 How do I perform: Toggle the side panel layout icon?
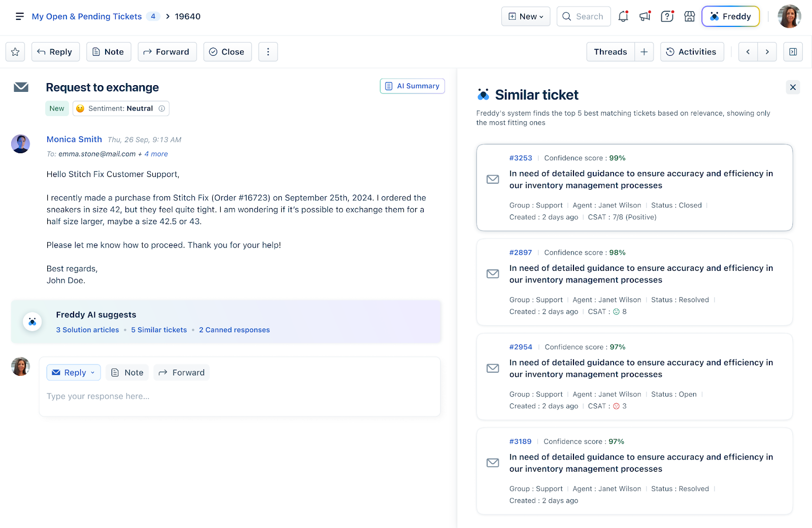[793, 52]
